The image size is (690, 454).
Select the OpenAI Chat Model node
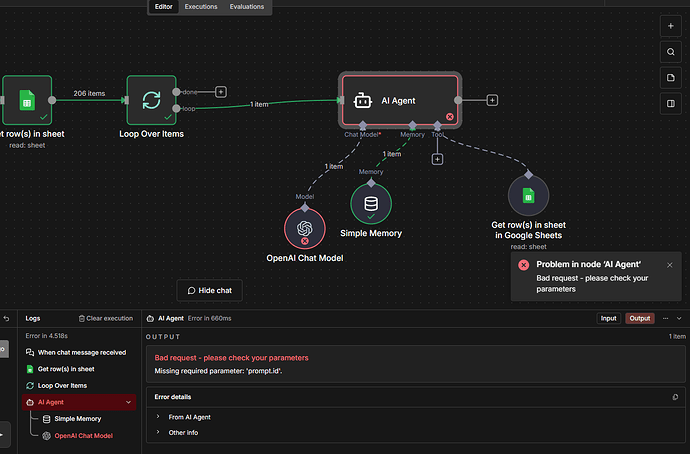304,229
